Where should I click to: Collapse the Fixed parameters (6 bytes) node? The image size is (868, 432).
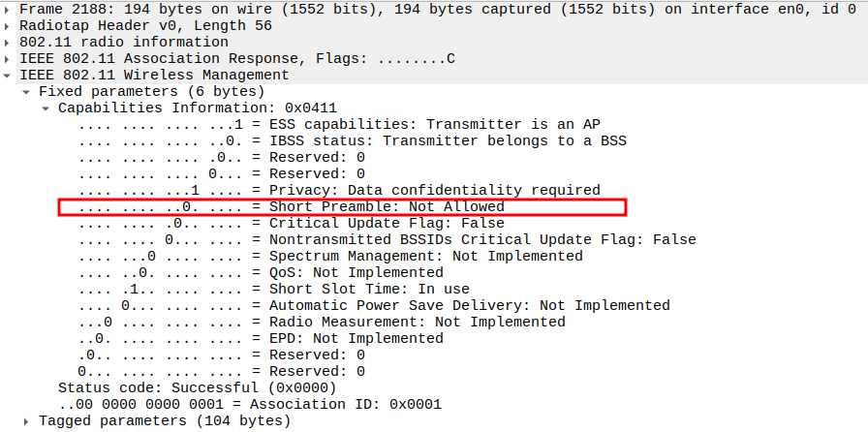pos(27,92)
